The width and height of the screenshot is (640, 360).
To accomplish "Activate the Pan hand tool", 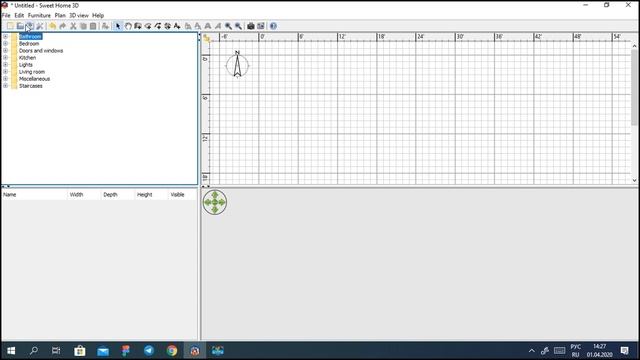I will coord(128,26).
